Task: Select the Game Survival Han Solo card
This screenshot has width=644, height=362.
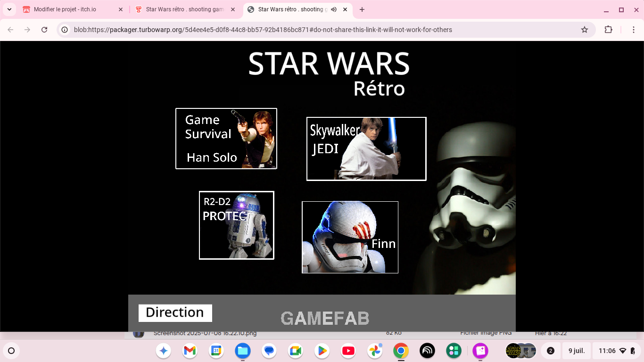Action: tap(226, 139)
